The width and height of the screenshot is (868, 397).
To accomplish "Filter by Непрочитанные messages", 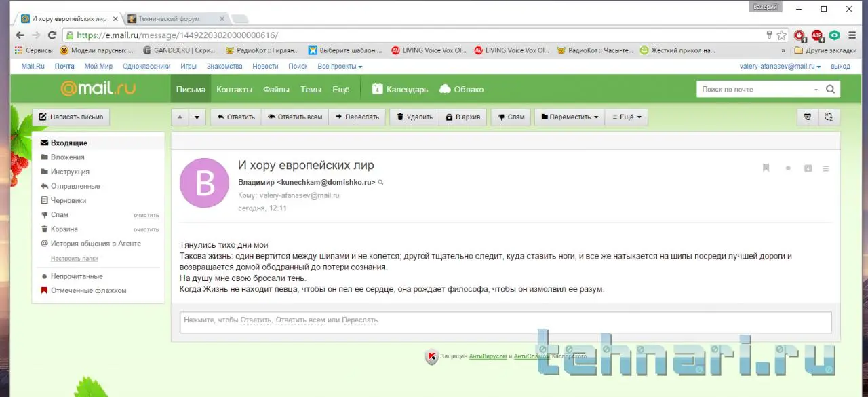I will point(77,276).
